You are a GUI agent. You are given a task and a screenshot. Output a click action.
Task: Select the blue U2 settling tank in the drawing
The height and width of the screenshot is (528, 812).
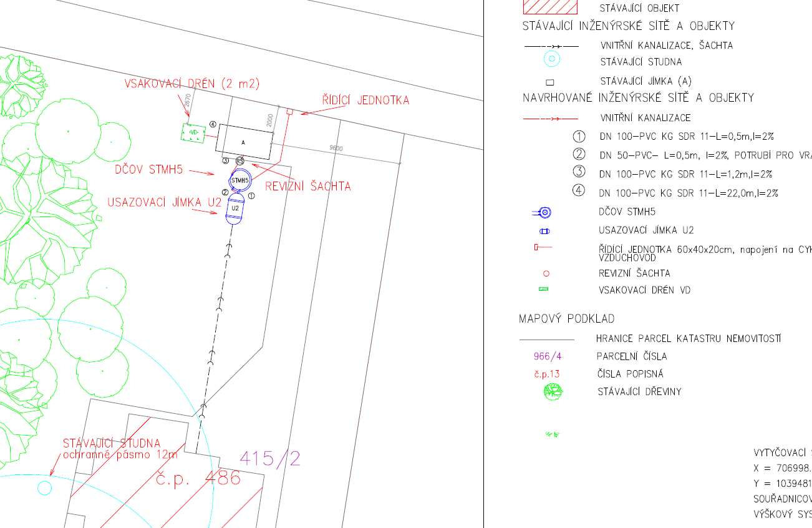coord(235,208)
